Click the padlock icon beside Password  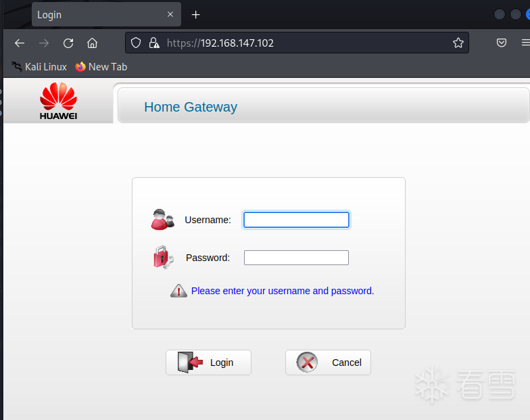(164, 257)
